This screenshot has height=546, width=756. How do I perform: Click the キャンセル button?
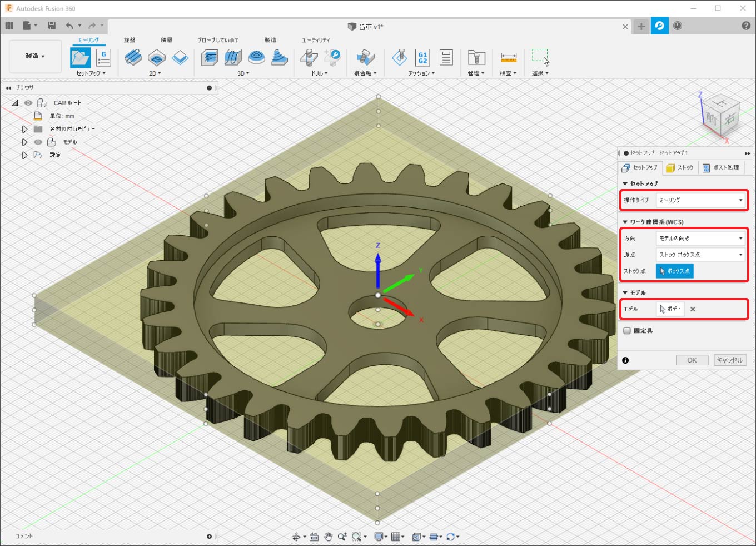[729, 360]
